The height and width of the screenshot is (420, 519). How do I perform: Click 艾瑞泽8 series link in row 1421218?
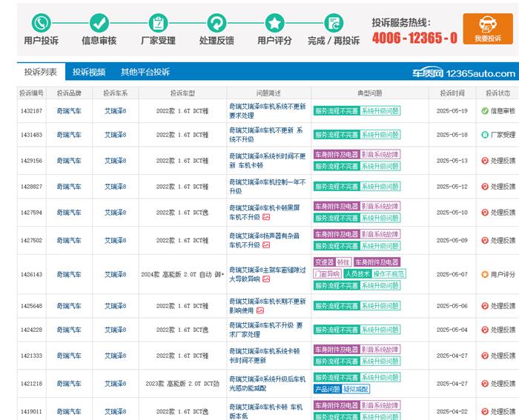click(115, 384)
